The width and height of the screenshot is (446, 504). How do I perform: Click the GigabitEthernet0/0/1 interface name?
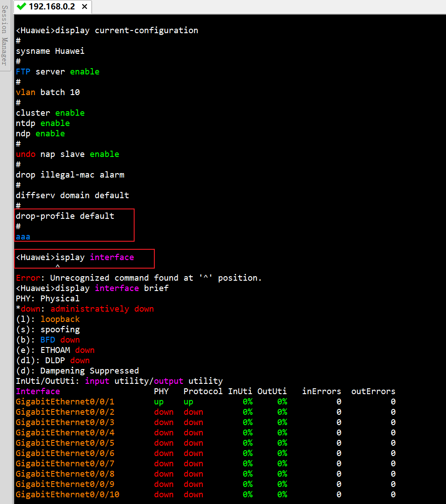(x=65, y=401)
